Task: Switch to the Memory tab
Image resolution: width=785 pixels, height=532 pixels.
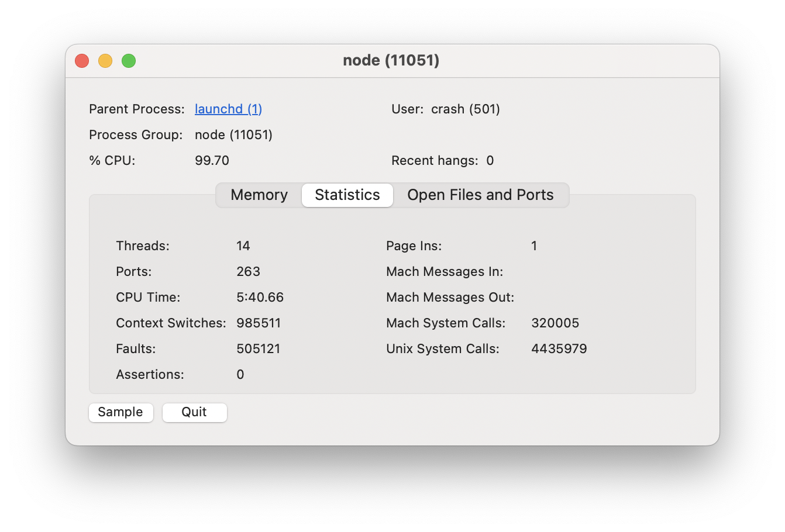Action: click(x=258, y=195)
